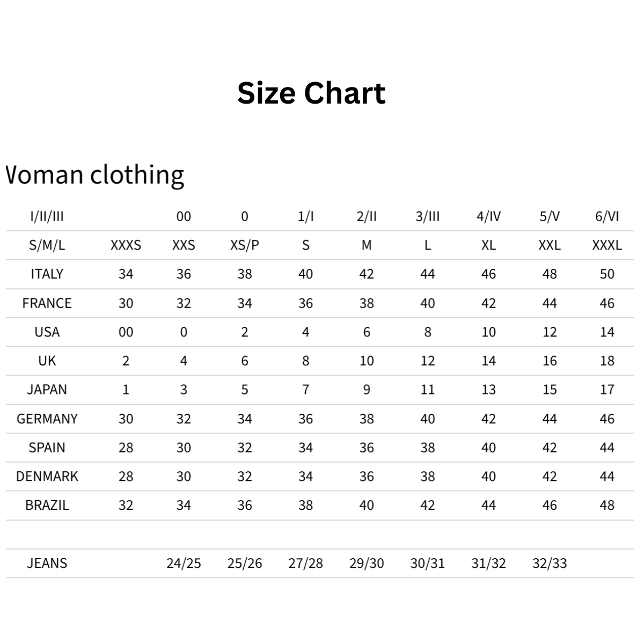Select the FRANCE row label

pyautogui.click(x=47, y=303)
